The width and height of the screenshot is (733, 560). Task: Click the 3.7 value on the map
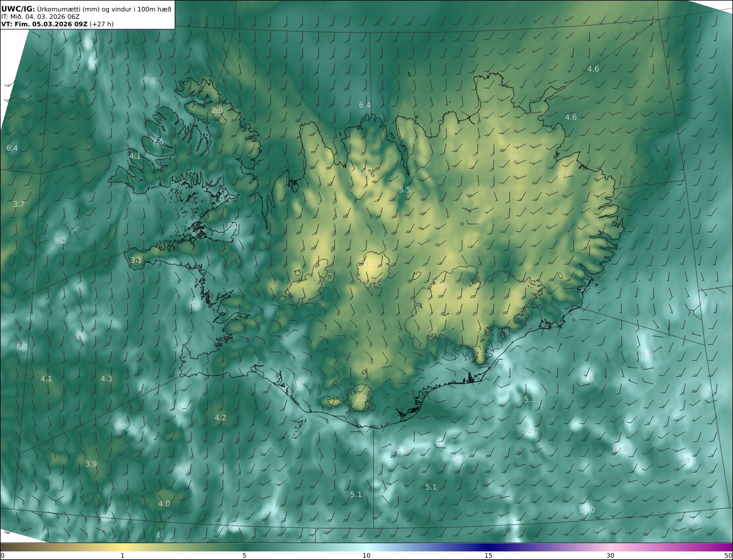point(19,204)
